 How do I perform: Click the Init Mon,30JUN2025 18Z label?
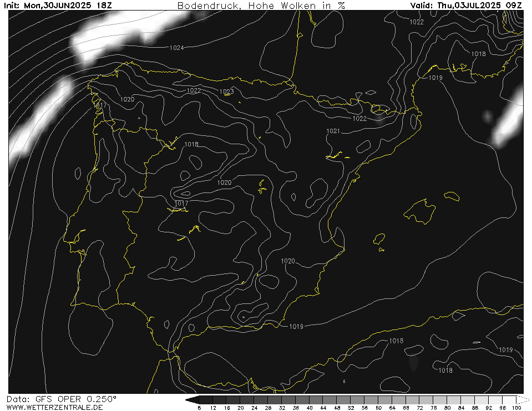(x=57, y=5)
